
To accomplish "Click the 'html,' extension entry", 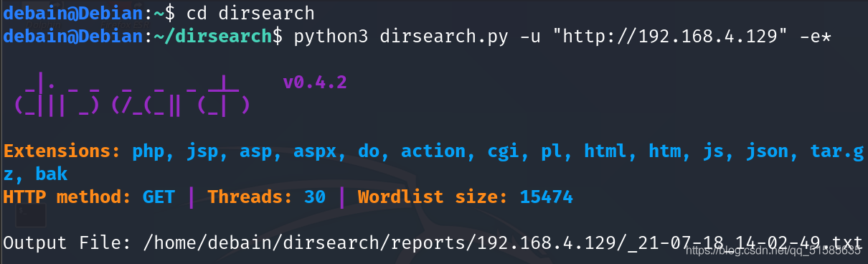I will 610,151.
